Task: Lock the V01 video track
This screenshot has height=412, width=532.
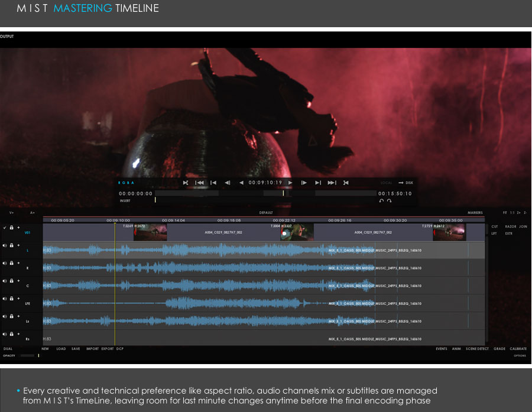Action: (x=11, y=228)
